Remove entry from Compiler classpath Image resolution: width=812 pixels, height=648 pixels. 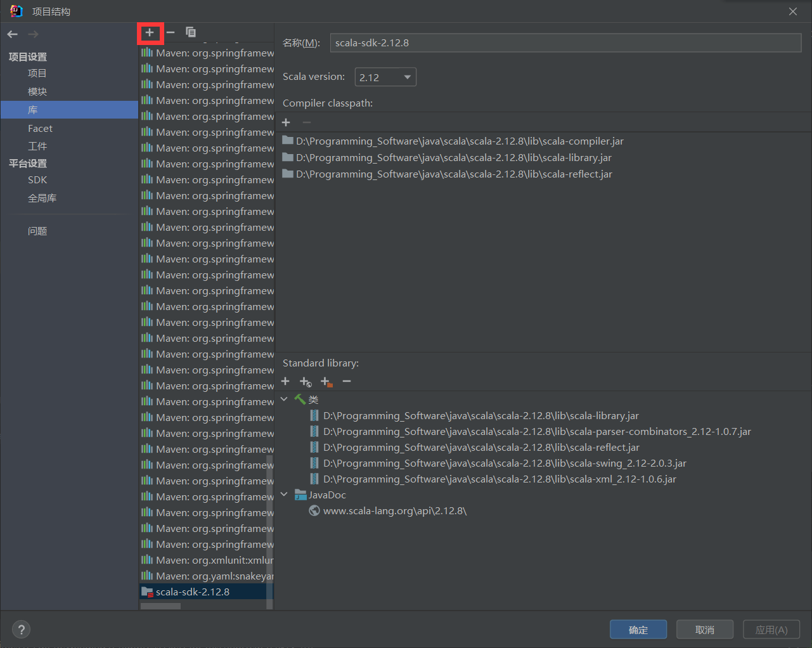click(307, 122)
